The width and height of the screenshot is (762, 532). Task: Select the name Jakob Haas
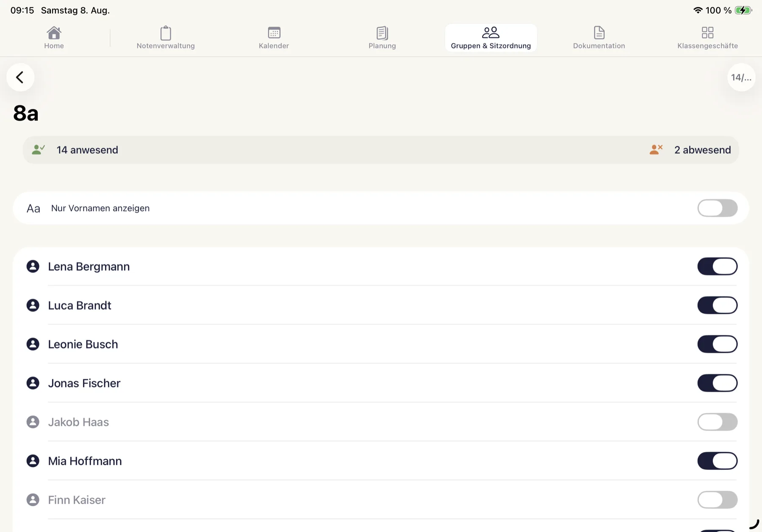click(x=78, y=422)
